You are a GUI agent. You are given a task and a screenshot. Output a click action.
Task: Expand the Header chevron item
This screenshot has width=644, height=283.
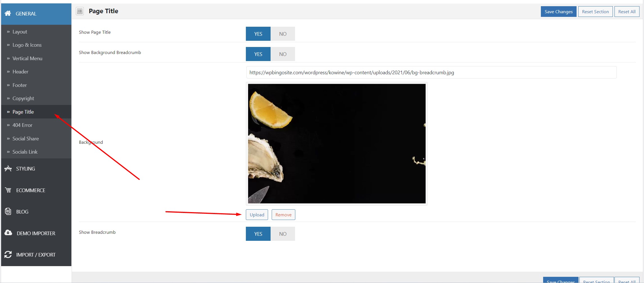click(8, 72)
